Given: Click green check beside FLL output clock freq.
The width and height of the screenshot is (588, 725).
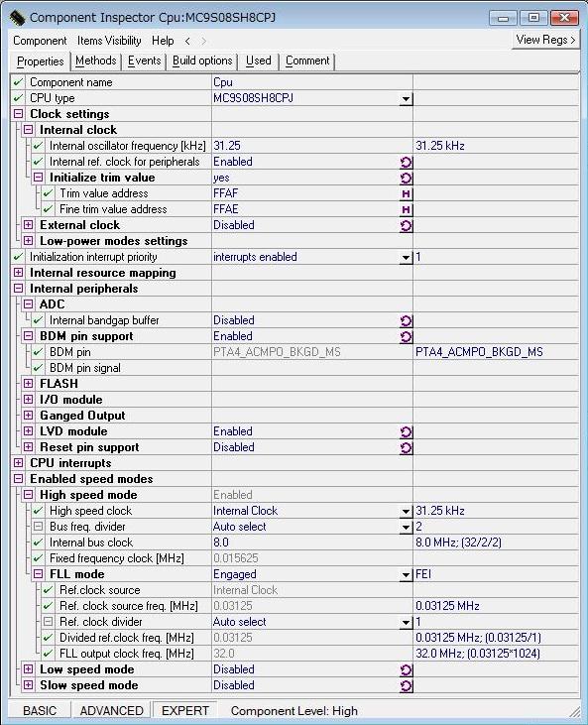Looking at the screenshot, I should click(x=48, y=654).
